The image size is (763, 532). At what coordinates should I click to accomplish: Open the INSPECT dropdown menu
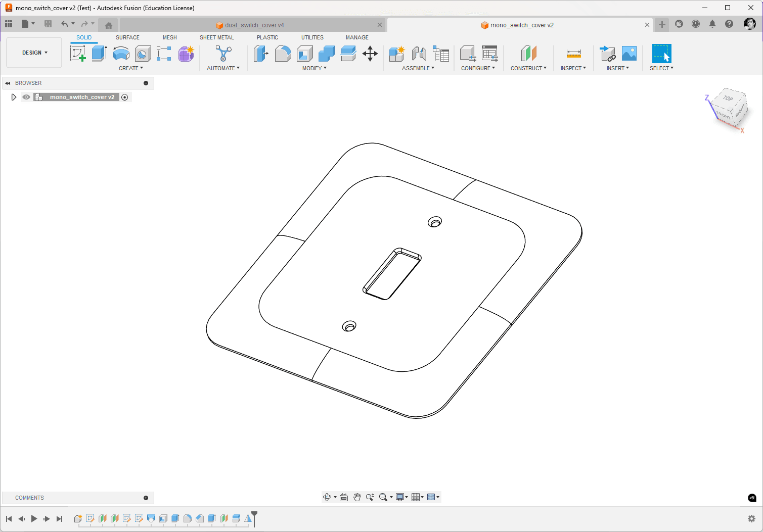pos(573,68)
